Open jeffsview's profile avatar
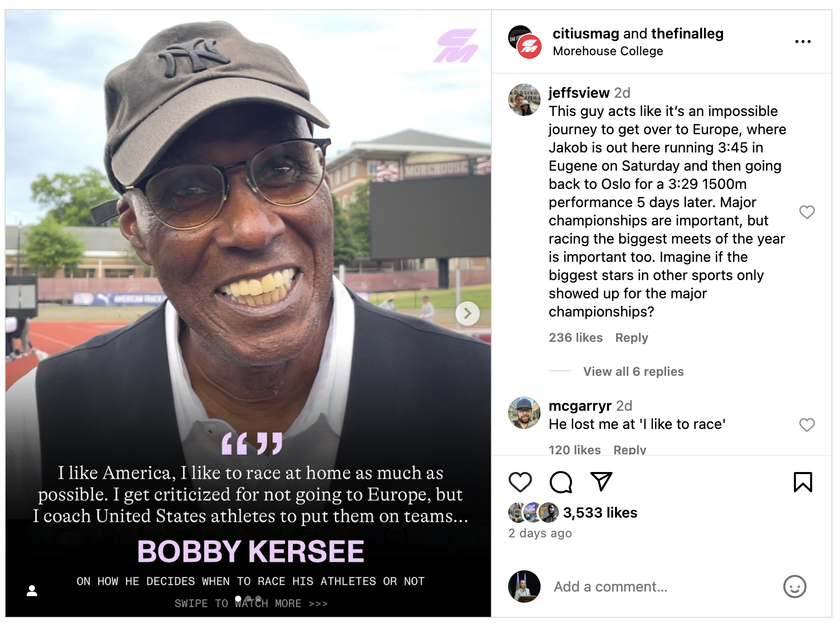 [x=524, y=100]
